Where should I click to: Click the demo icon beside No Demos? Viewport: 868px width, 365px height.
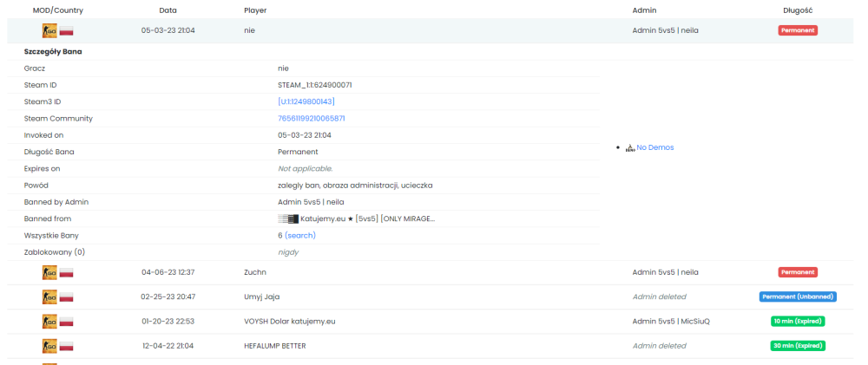(x=630, y=147)
